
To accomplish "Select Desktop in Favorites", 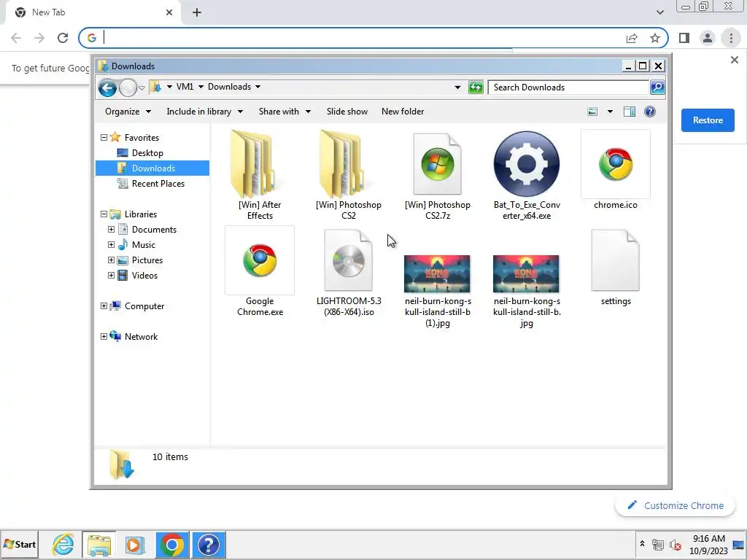I will [x=147, y=153].
